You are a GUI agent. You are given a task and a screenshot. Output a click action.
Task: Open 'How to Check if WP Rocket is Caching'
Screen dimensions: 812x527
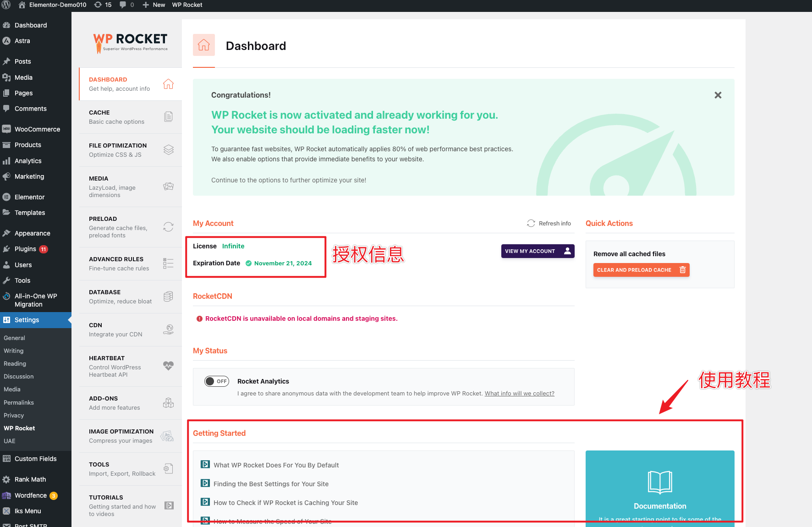click(x=285, y=503)
